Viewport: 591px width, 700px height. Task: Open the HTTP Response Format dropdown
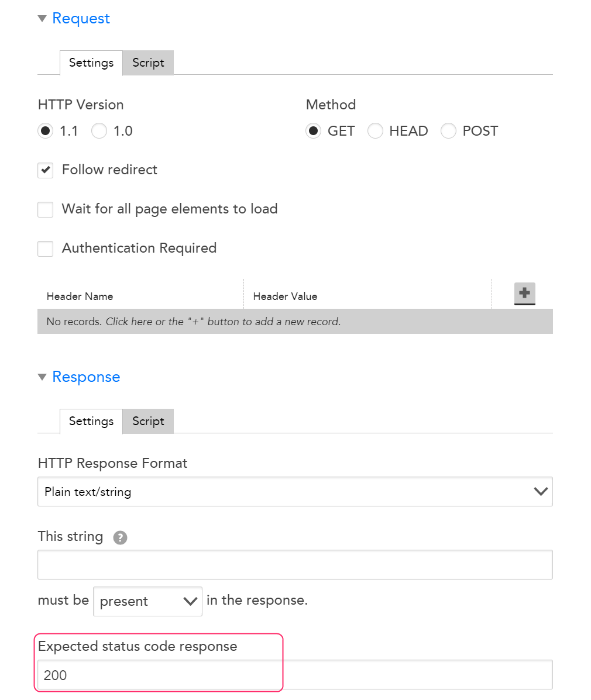295,491
